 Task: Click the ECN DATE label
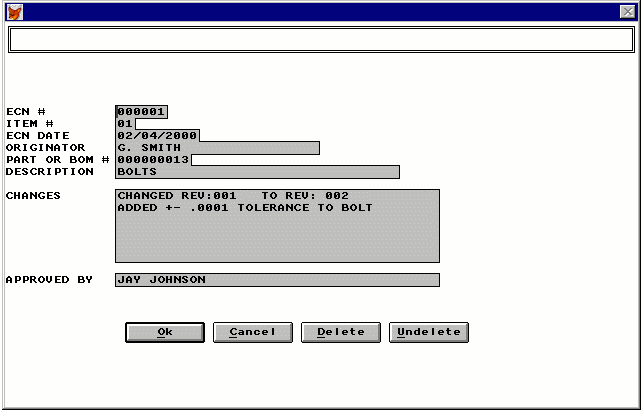tap(38, 136)
